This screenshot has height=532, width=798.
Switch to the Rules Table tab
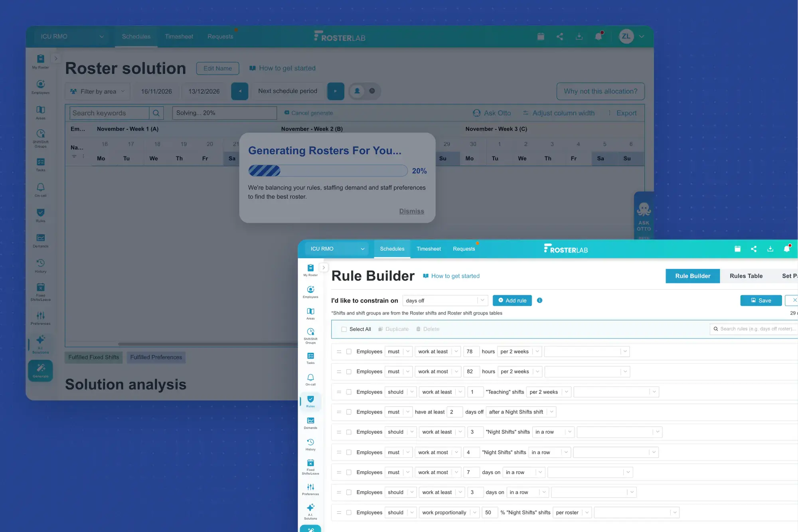coord(746,276)
